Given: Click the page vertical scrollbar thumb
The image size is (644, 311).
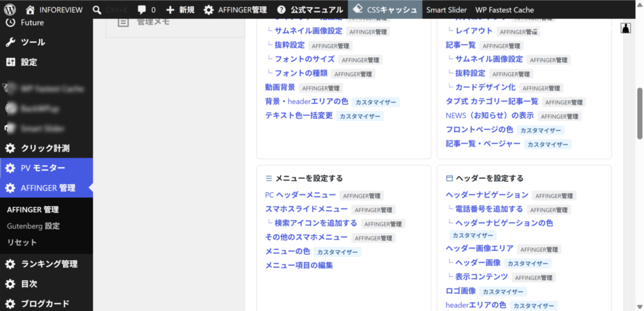Looking at the screenshot, I should (x=640, y=113).
